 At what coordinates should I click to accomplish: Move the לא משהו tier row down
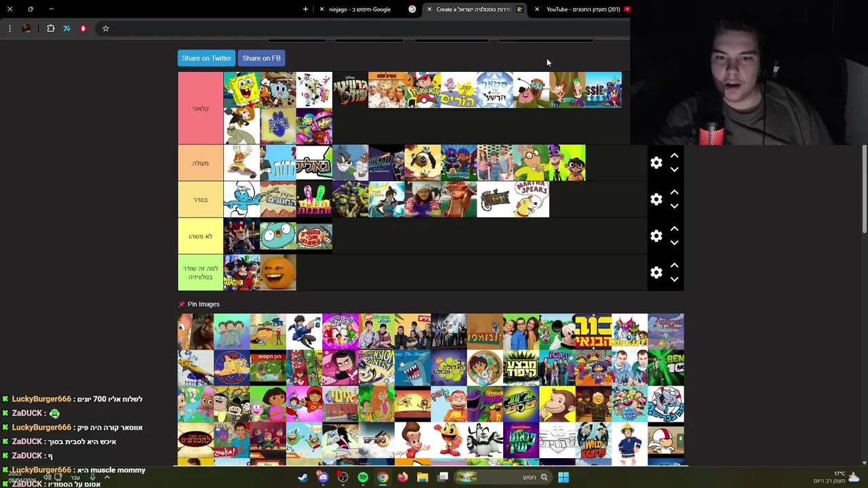coord(674,243)
